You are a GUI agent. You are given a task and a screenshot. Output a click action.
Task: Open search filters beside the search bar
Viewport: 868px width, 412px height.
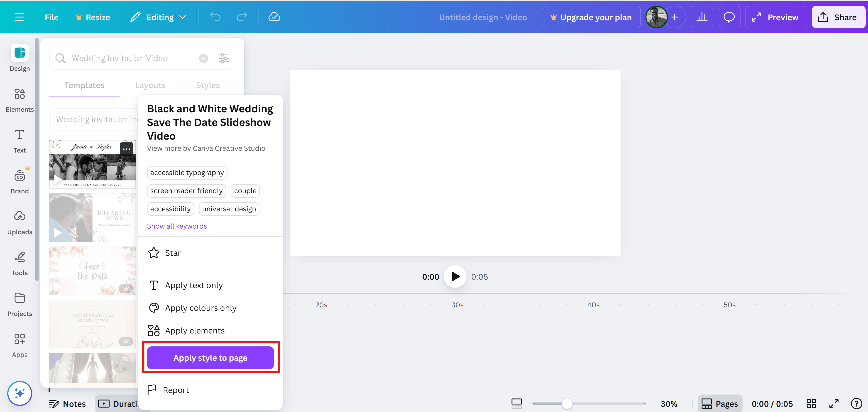[224, 58]
